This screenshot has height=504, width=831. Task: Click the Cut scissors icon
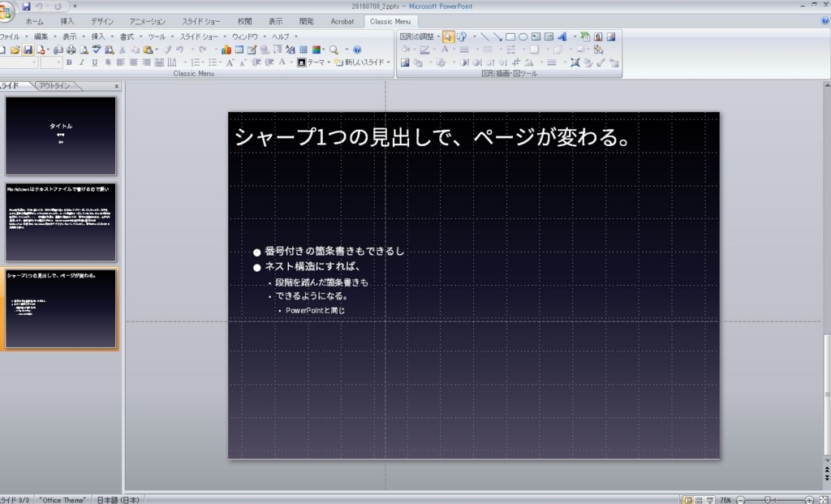[122, 50]
